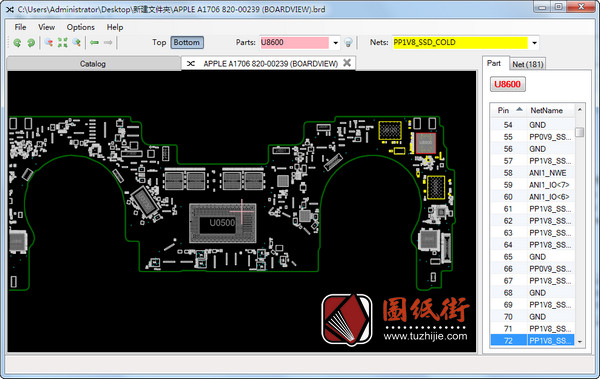
Task: Select pin 70 GND row
Action: click(x=533, y=317)
